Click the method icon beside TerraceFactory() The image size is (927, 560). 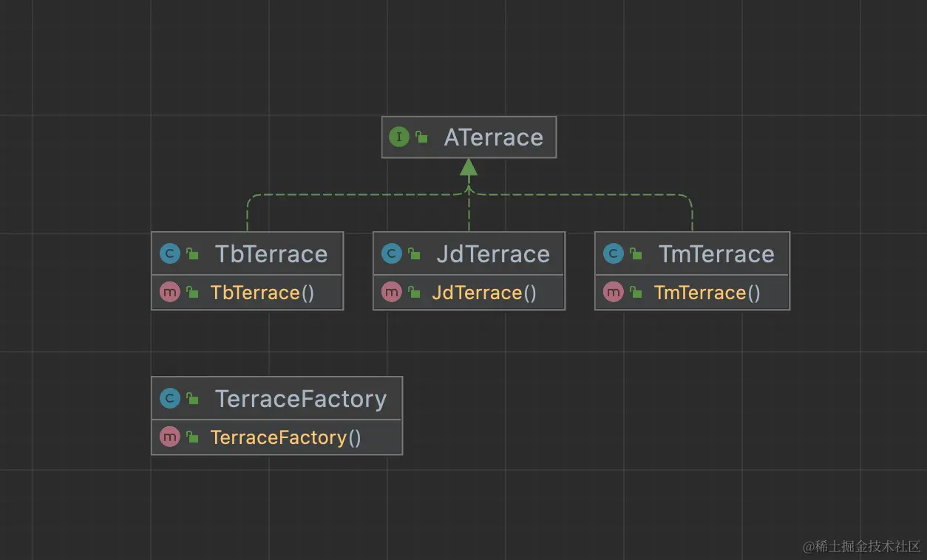coord(169,437)
